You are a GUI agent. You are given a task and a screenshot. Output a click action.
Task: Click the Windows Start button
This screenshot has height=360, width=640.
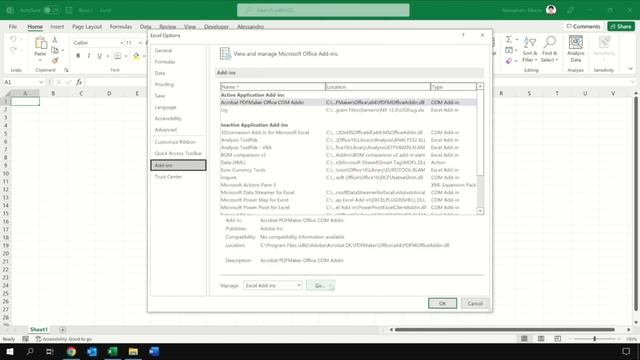[x=10, y=351]
